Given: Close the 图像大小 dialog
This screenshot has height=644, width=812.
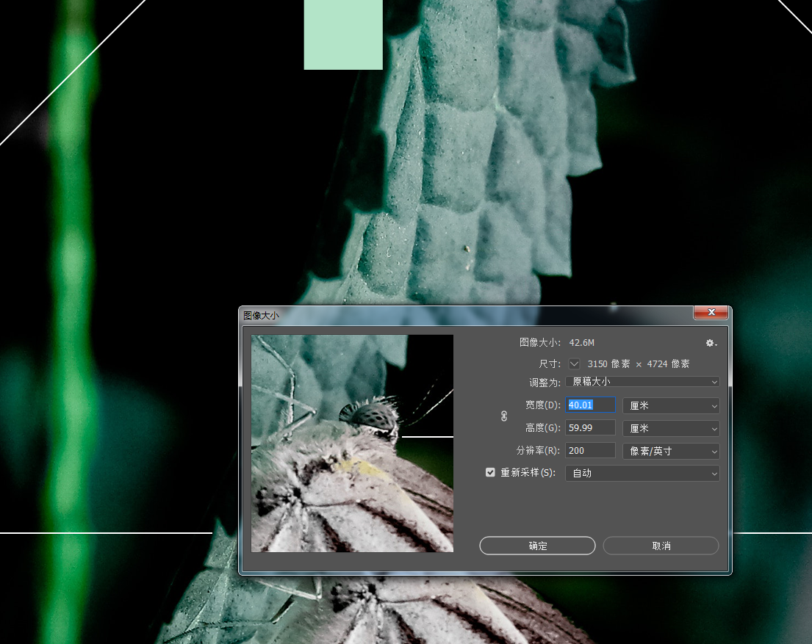Looking at the screenshot, I should point(711,312).
